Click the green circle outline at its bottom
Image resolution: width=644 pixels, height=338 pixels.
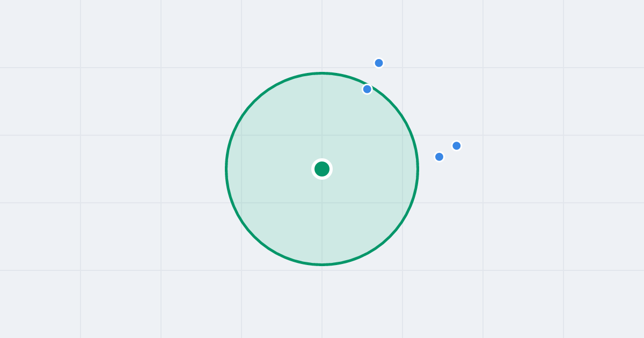[x=322, y=264]
